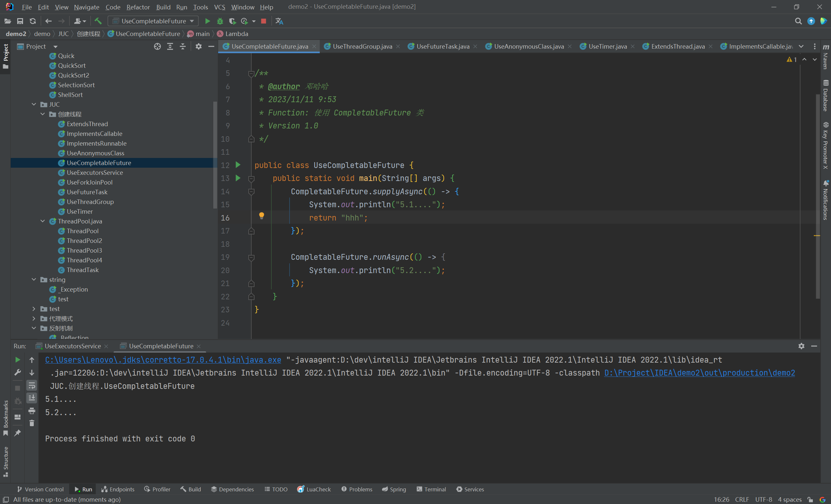
Task: Switch to UseTimer.java tab
Action: (607, 46)
